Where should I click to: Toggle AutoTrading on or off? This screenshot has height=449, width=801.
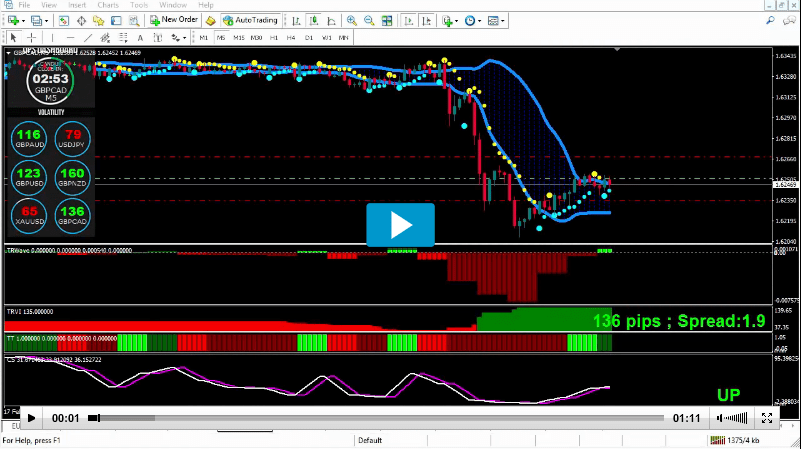250,20
